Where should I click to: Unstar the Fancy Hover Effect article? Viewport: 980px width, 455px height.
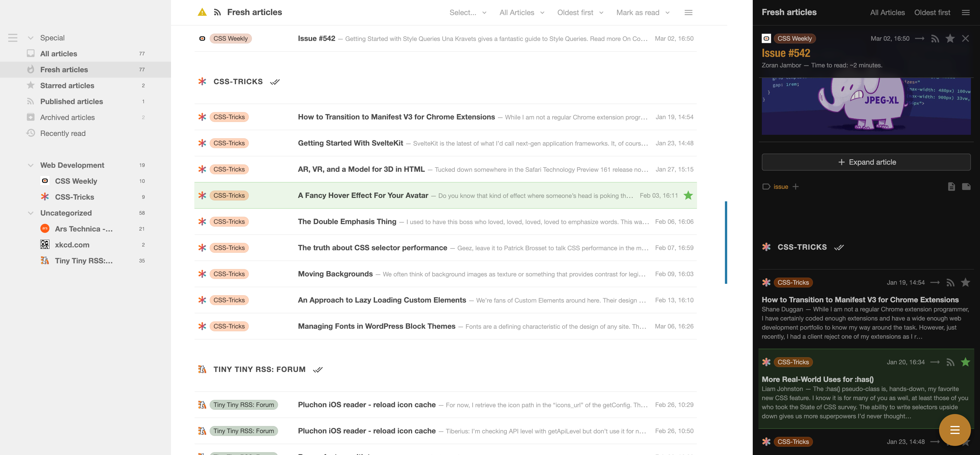click(688, 196)
